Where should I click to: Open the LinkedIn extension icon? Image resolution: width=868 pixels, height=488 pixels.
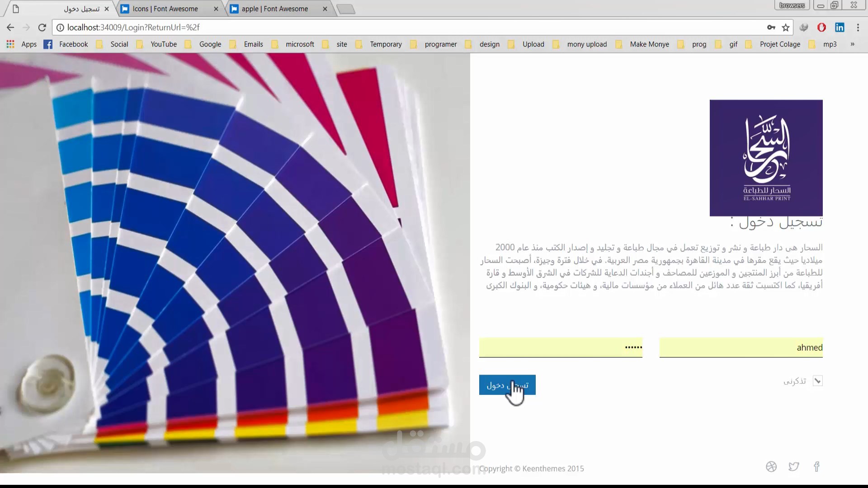pos(840,28)
